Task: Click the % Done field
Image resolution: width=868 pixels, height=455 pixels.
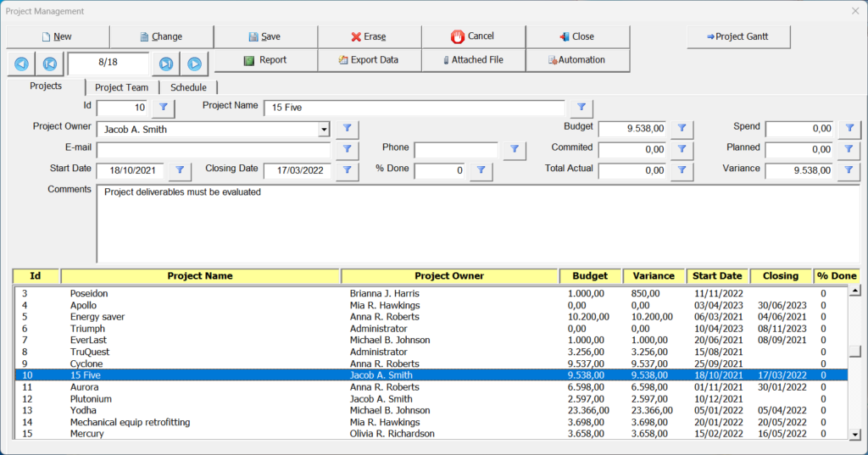Action: [x=440, y=170]
